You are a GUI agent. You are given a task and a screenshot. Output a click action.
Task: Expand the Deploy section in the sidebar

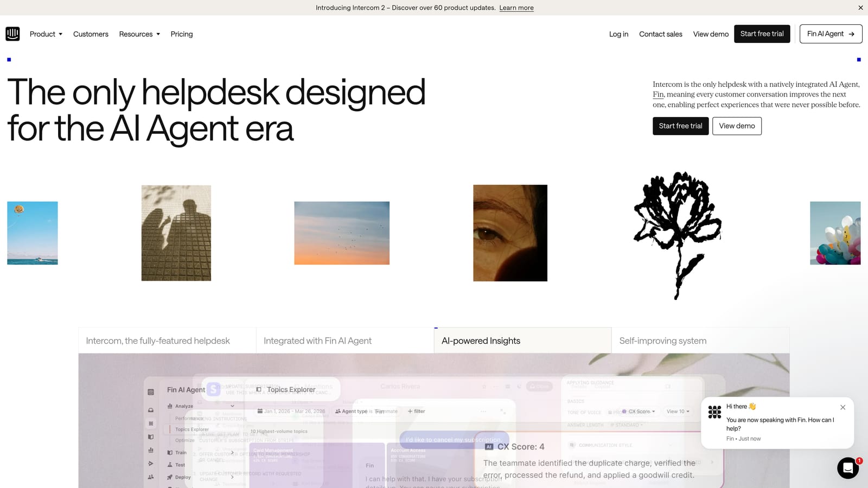tap(201, 477)
